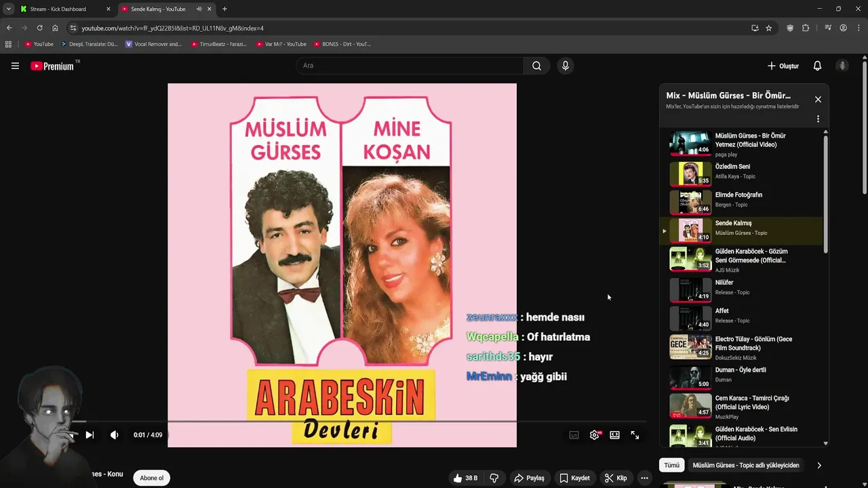Open the DeepL Translate bookmark
The image size is (868, 488).
coord(89,44)
